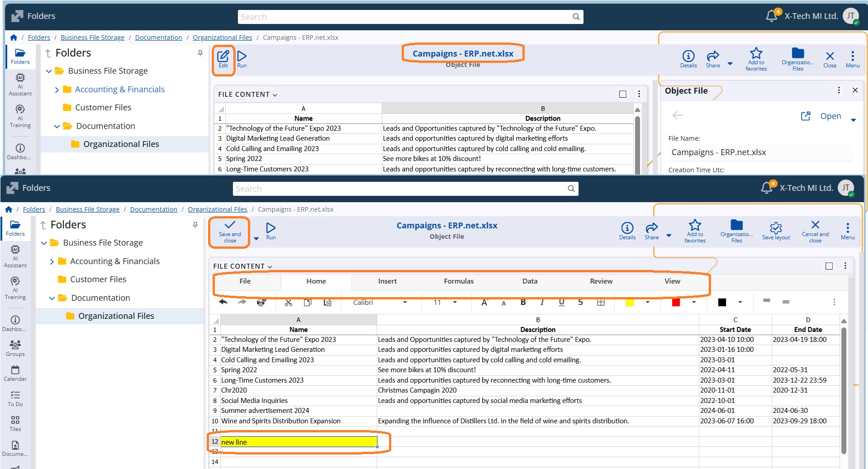Click the Copy icon in spreadsheet toolbar

(308, 302)
